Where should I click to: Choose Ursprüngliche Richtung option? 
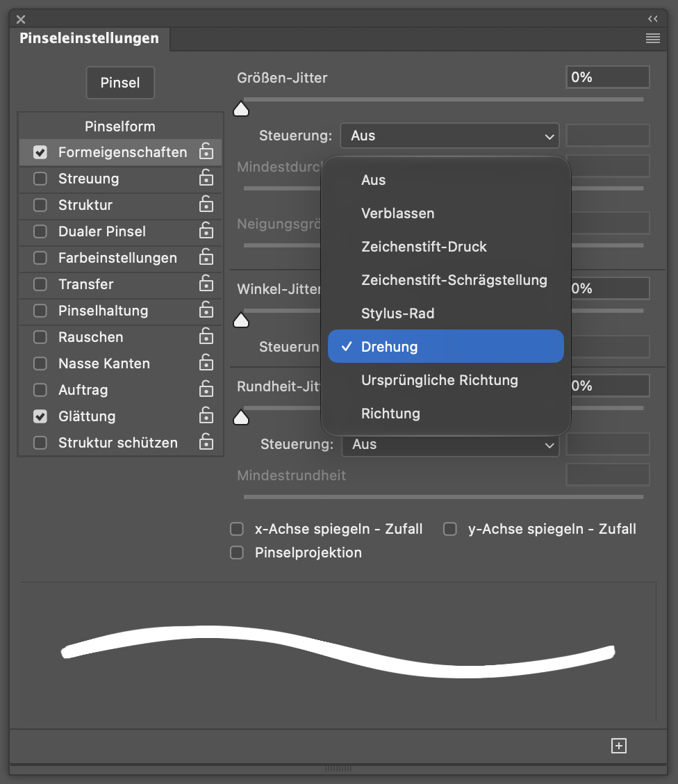click(446, 380)
